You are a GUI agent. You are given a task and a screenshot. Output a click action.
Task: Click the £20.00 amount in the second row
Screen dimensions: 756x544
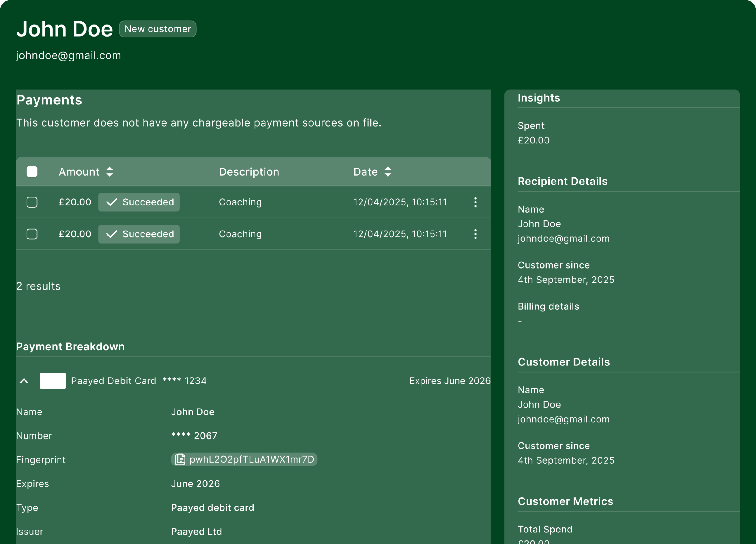[x=75, y=234]
